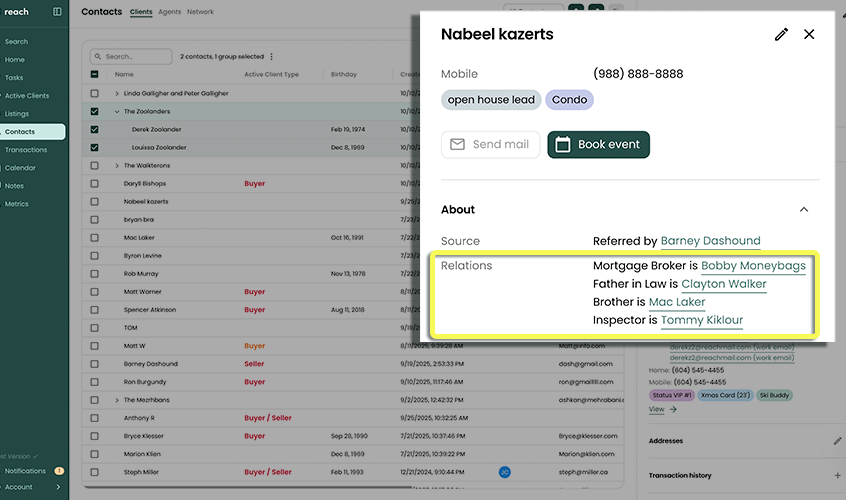Screen dimensions: 846x500
Task: Collapse the About section chevron
Action: click(804, 210)
